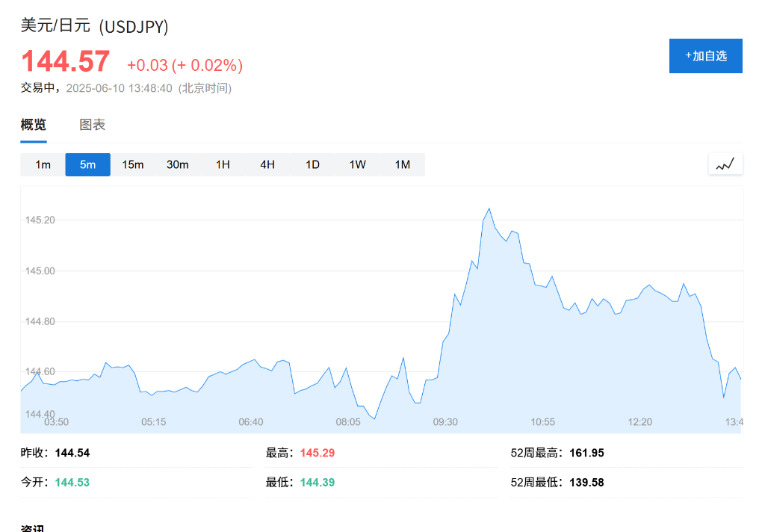Viewport: 765px width, 532px height.
Task: Pick the 4H chart period
Action: (267, 164)
